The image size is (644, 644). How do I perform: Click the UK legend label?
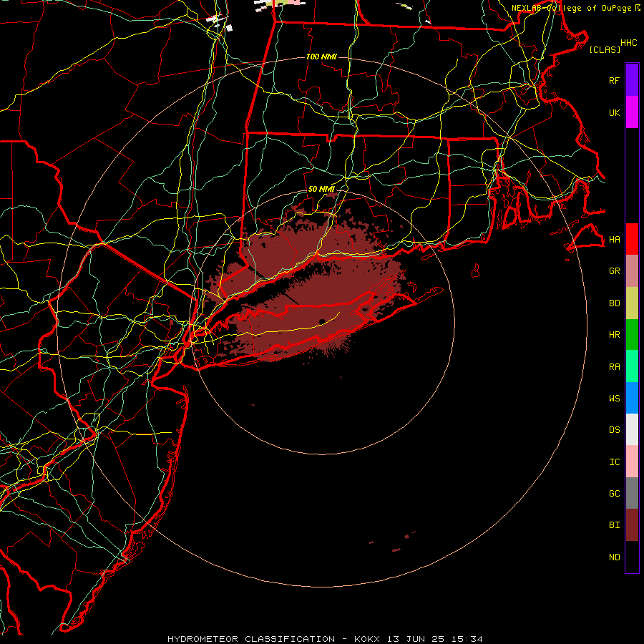[x=615, y=112]
